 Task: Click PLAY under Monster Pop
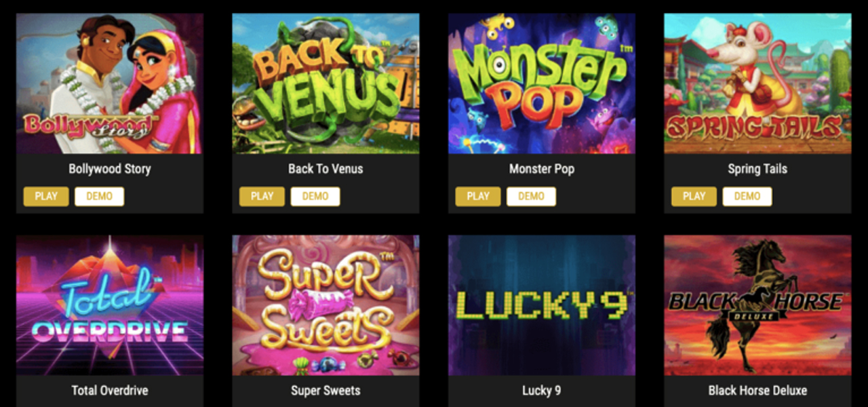[478, 197]
